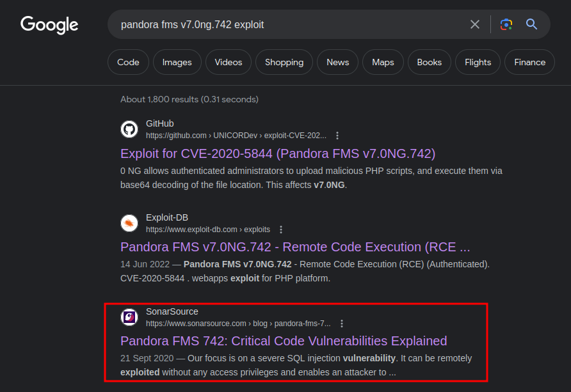Open Google Lens image search
Image resolution: width=571 pixels, height=392 pixels.
(506, 24)
